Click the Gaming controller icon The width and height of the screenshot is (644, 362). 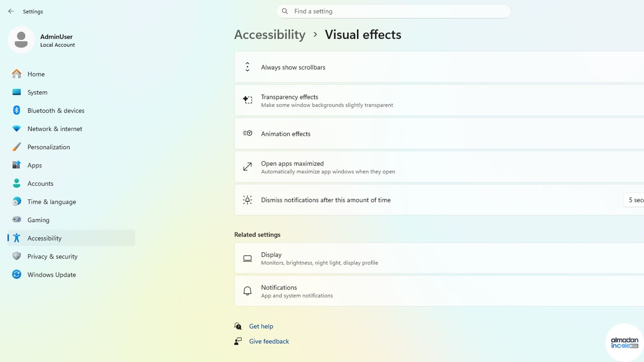(17, 220)
